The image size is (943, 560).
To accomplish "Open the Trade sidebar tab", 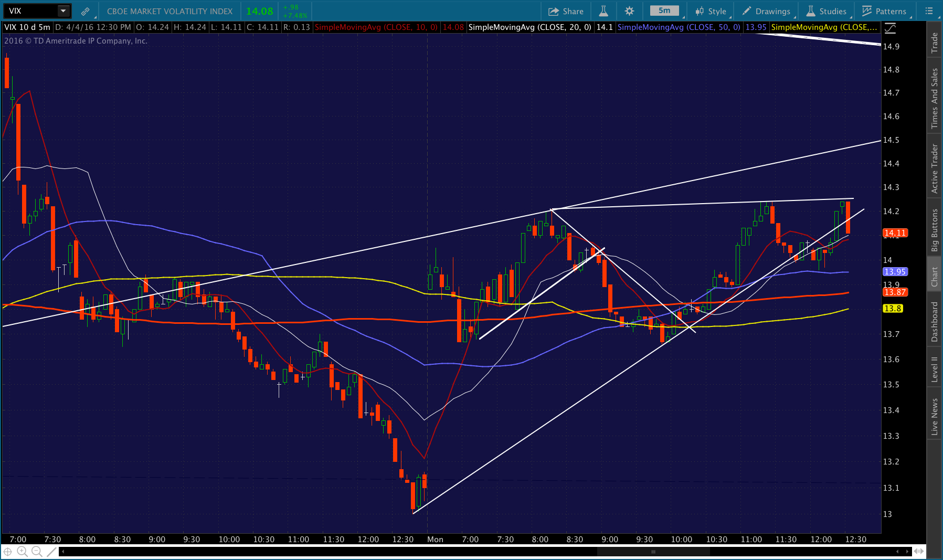I will (934, 43).
